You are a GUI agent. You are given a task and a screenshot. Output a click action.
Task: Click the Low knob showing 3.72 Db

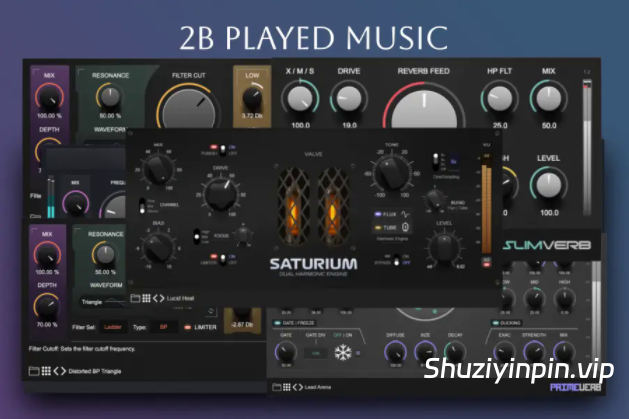[x=252, y=99]
